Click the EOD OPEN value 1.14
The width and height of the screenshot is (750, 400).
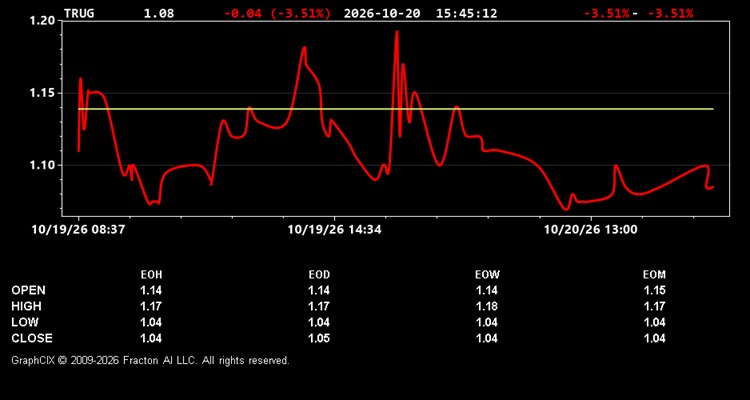click(x=319, y=290)
